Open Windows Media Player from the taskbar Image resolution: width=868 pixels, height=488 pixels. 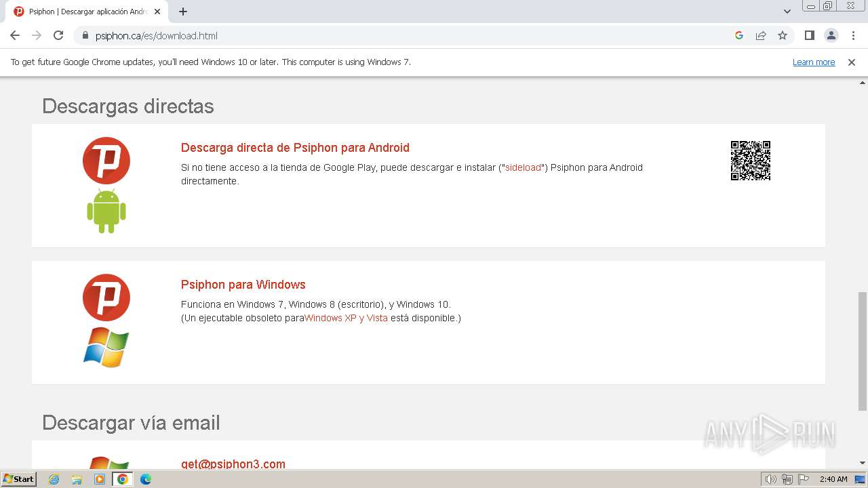coord(100,479)
